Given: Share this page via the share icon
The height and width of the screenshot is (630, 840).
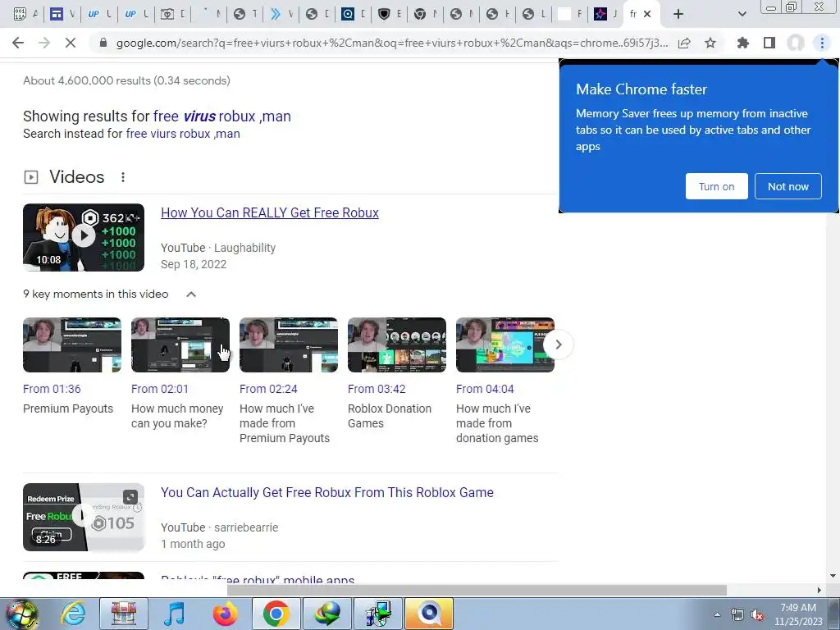Looking at the screenshot, I should pyautogui.click(x=684, y=43).
